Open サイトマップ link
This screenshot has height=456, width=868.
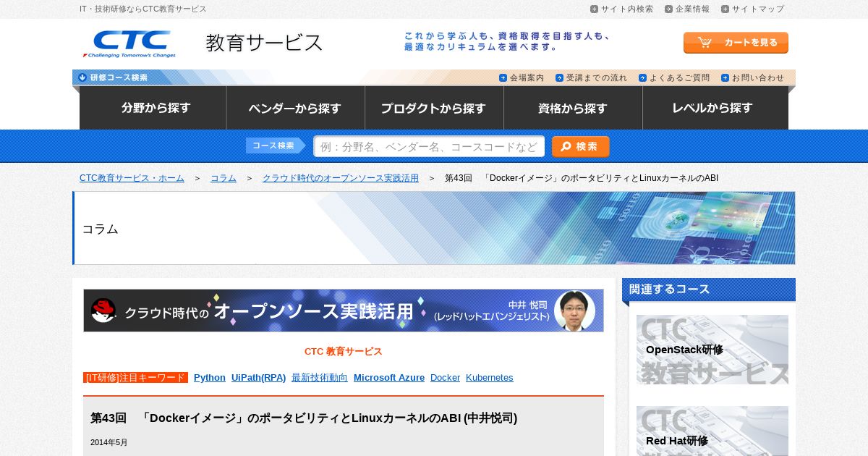(757, 9)
